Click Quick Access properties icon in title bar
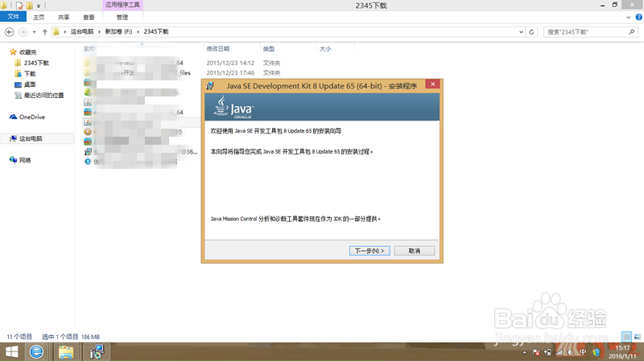 [x=19, y=6]
